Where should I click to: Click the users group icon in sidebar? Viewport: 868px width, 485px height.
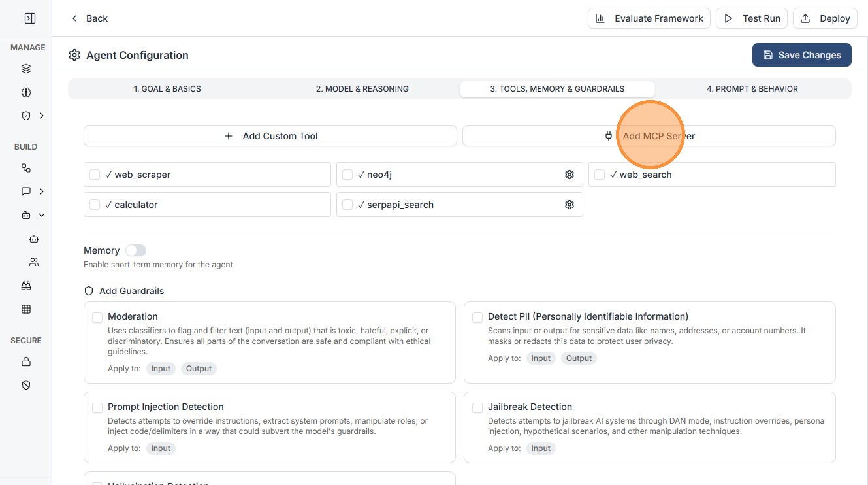click(x=34, y=262)
